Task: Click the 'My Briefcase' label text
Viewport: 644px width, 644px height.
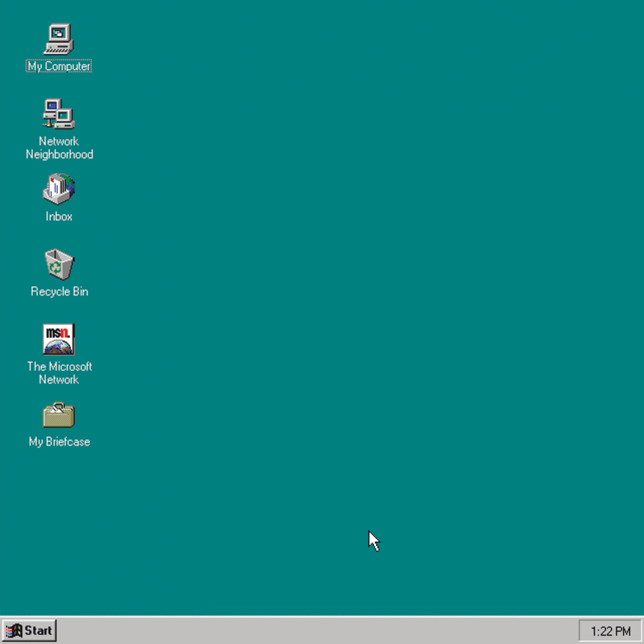Action: click(x=59, y=442)
